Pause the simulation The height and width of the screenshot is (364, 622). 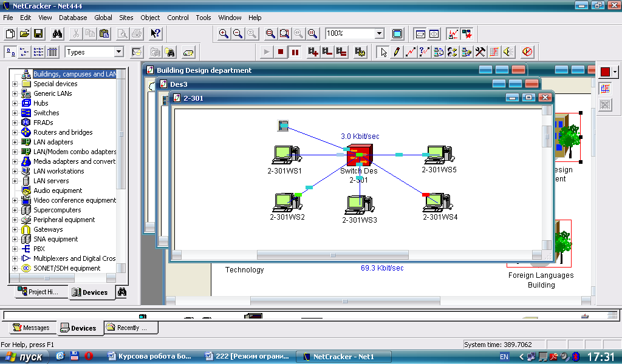pyautogui.click(x=295, y=52)
